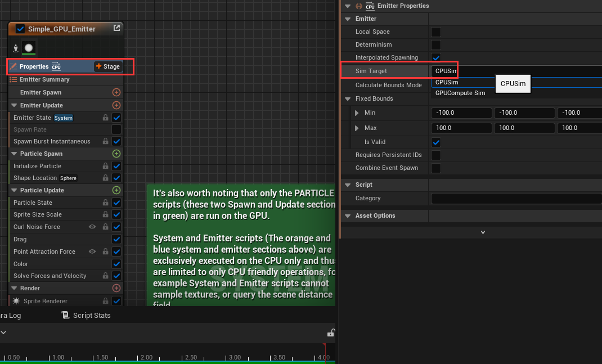Click add module icon for Emitter Spawn

116,92
